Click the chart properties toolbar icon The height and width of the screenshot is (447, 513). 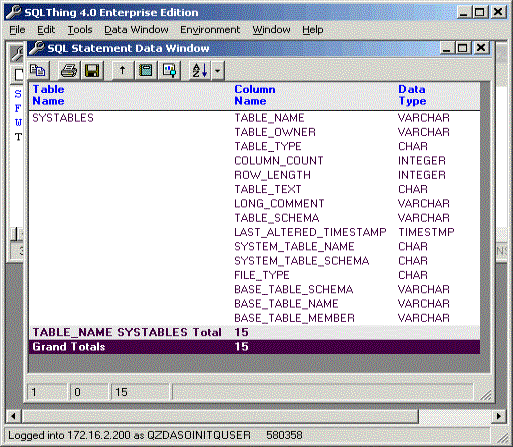169,71
